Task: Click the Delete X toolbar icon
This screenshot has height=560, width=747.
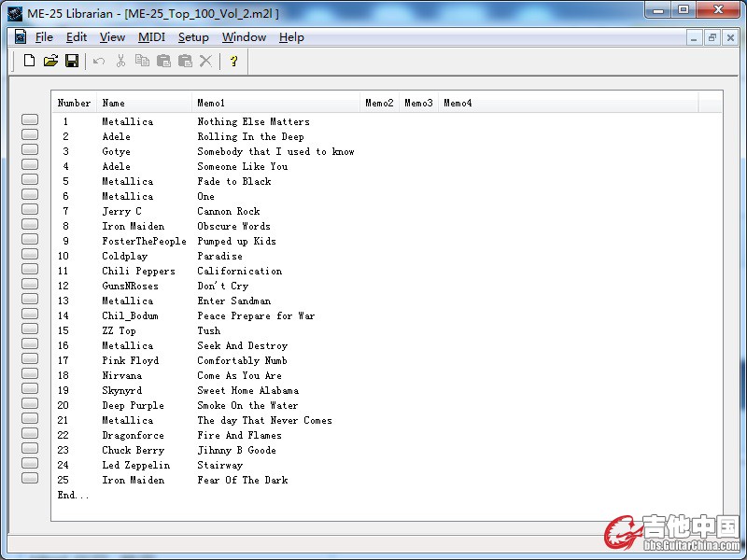Action: click(206, 61)
